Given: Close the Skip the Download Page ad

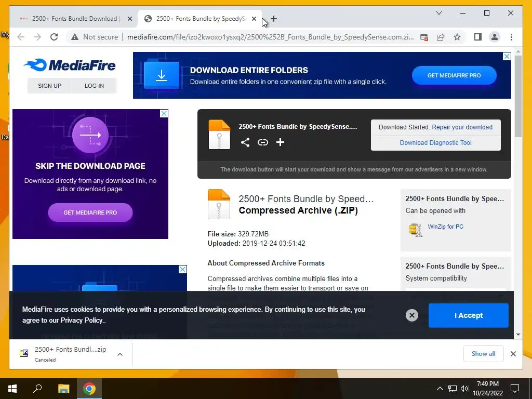Looking at the screenshot, I should (x=164, y=113).
